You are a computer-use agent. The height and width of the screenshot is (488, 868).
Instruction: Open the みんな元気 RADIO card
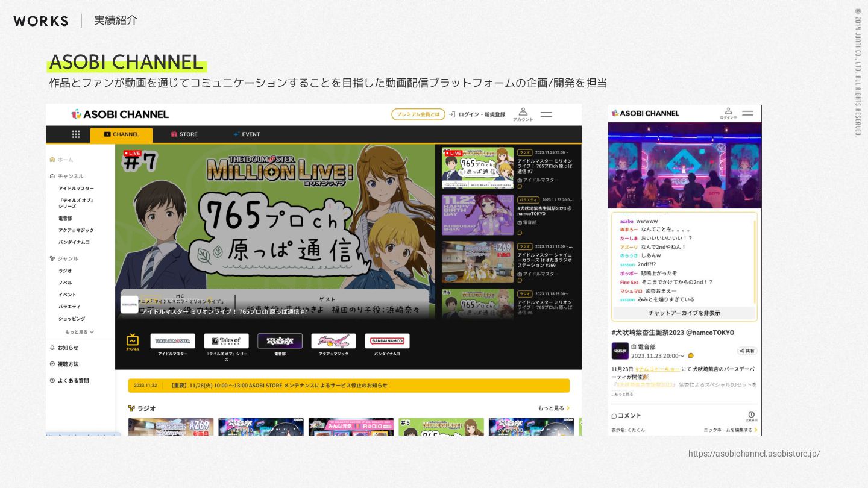click(x=351, y=427)
